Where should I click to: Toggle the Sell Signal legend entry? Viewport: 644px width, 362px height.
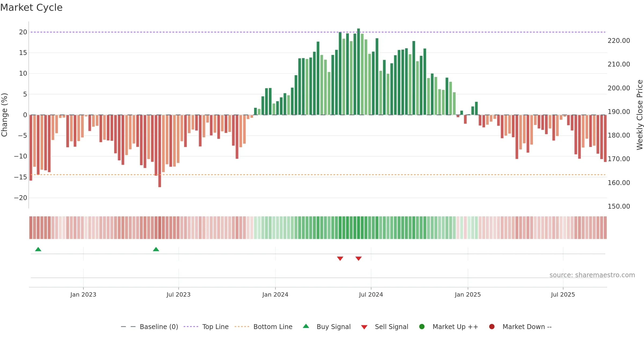pos(385,327)
